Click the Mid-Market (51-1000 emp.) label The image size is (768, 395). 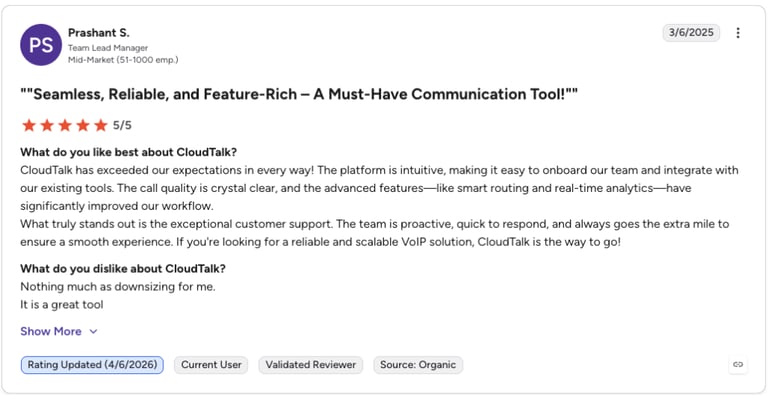(x=123, y=60)
